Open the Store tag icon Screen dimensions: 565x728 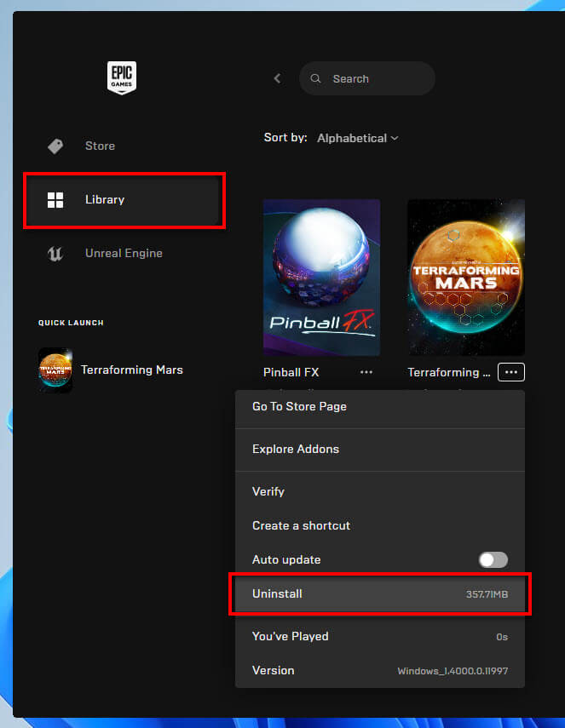pyautogui.click(x=55, y=146)
